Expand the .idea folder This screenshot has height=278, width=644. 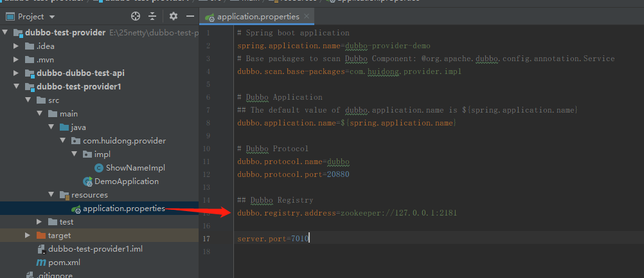[x=16, y=46]
